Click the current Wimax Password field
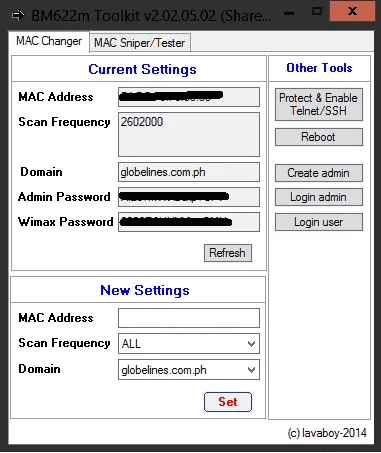 (189, 222)
